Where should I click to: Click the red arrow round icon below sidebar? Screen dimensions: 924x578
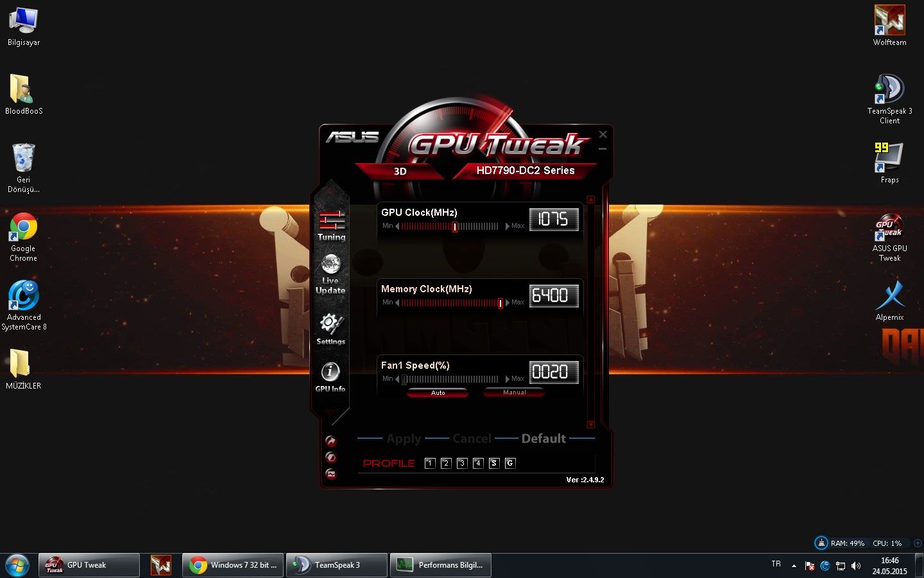331,441
